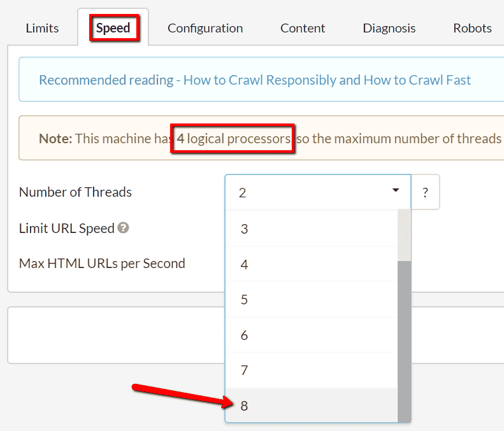Click the scrollbar track above the thumb
This screenshot has height=431, width=504.
coord(405,235)
